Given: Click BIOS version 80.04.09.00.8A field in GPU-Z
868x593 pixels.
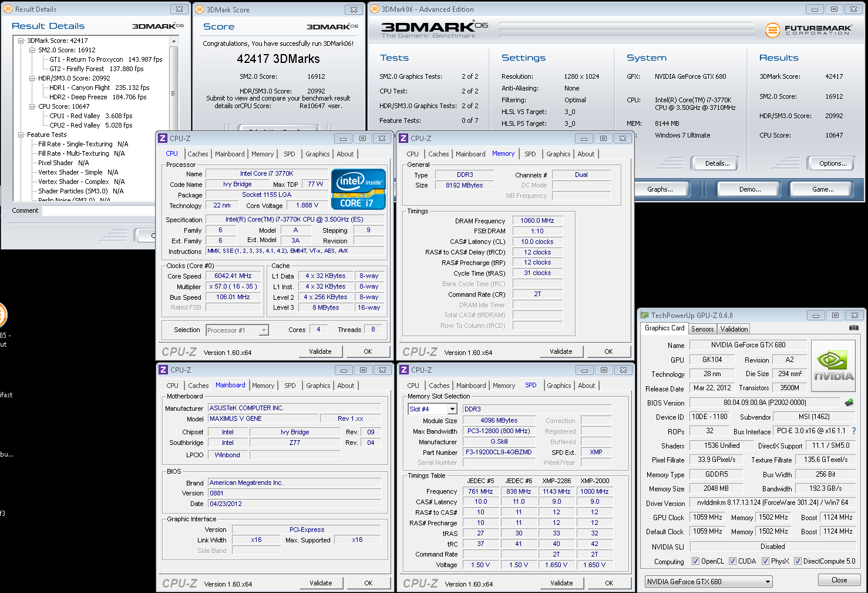Looking at the screenshot, I should click(x=765, y=403).
